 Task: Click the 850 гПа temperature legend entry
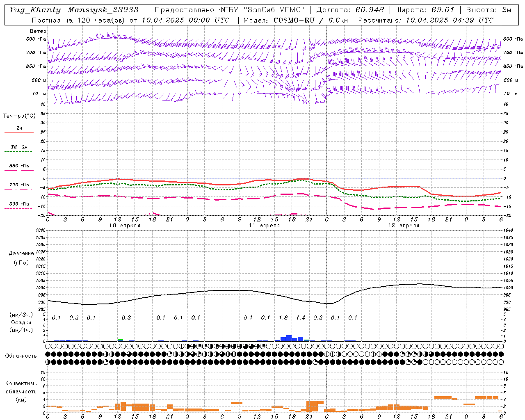point(19,166)
